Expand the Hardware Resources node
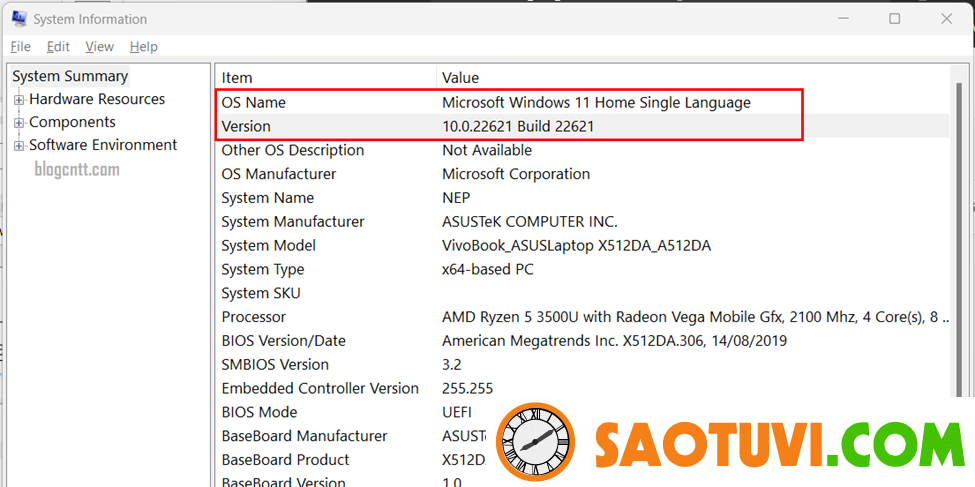Viewport: 975px width, 487px height. (19, 100)
